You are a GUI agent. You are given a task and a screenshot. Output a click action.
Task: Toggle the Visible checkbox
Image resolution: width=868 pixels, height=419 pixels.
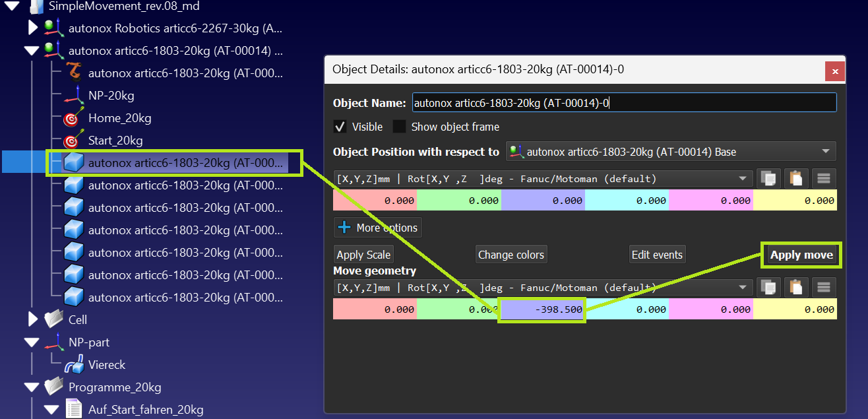(340, 126)
